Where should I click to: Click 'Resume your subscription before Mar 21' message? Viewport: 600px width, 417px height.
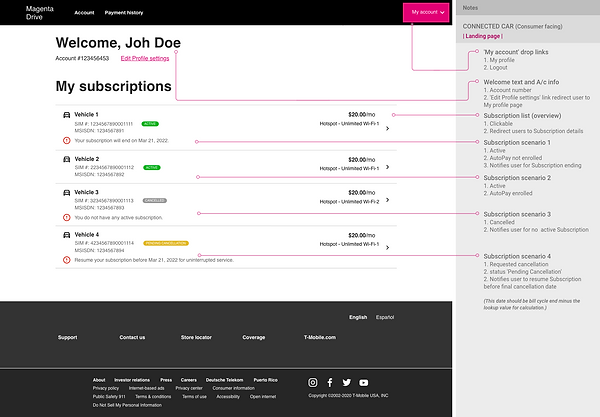tap(154, 260)
